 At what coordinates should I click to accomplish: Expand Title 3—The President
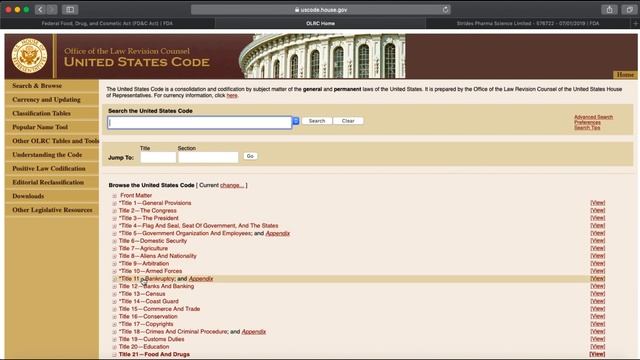pyautogui.click(x=115, y=218)
